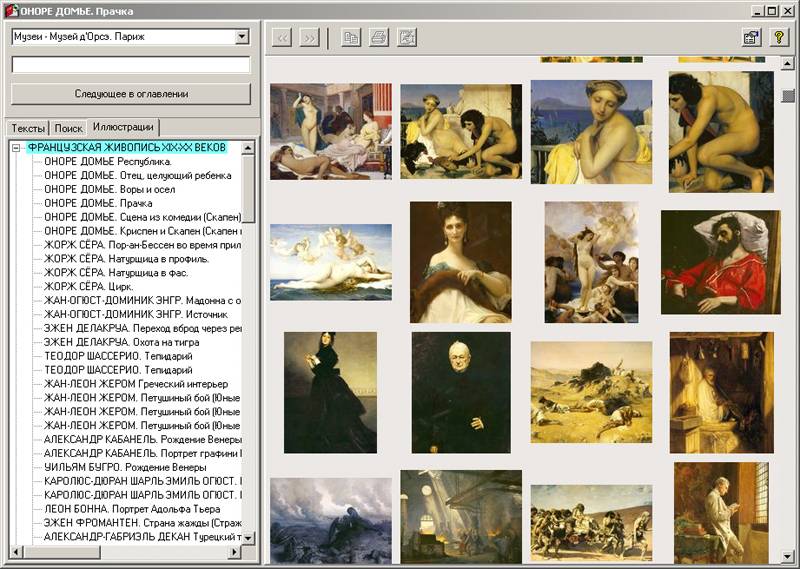Select 'ОНОРЕ ДОМЬЕ. Воры и осел'
This screenshot has width=800, height=569.
tap(110, 189)
